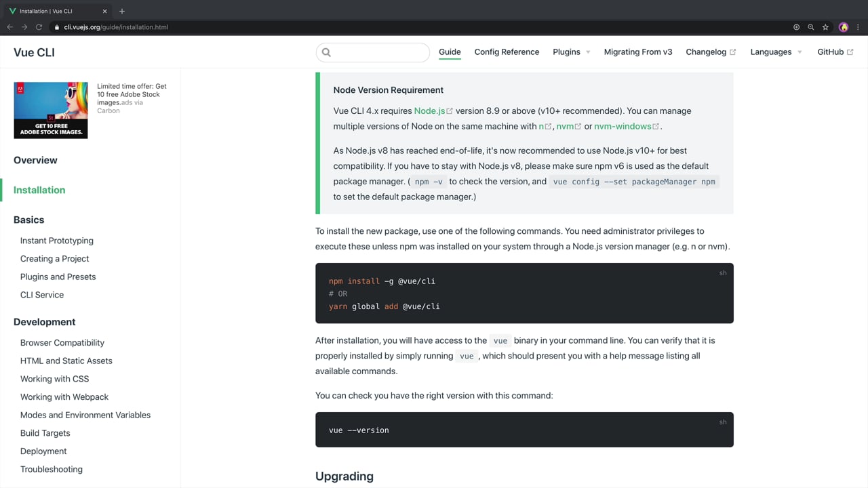
Task: Open Troubleshooting in sidebar
Action: pos(52,469)
